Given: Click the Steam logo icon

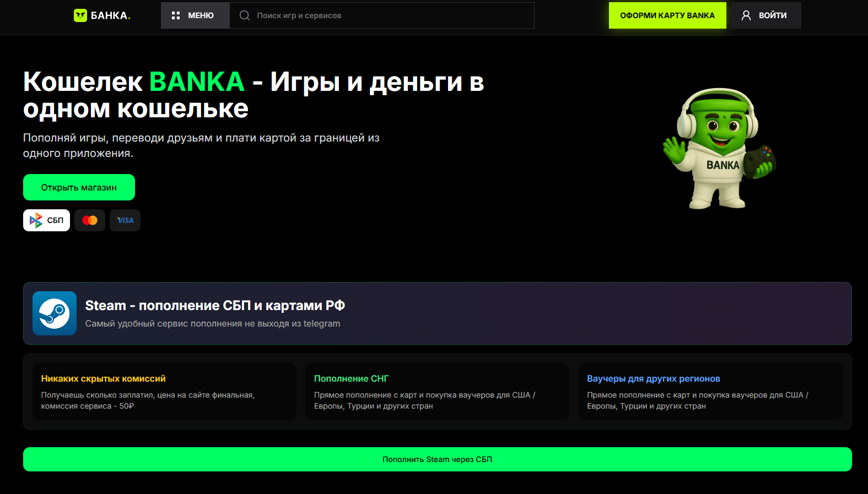Looking at the screenshot, I should (55, 313).
